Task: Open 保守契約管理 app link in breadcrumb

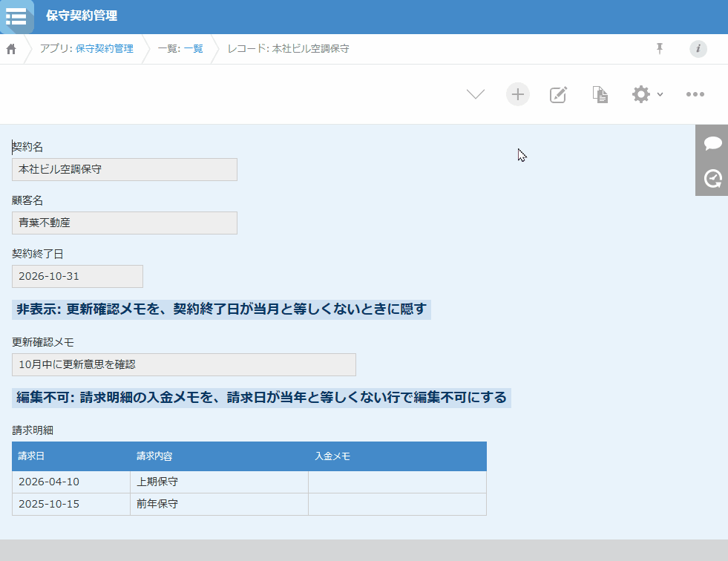Action: click(105, 49)
